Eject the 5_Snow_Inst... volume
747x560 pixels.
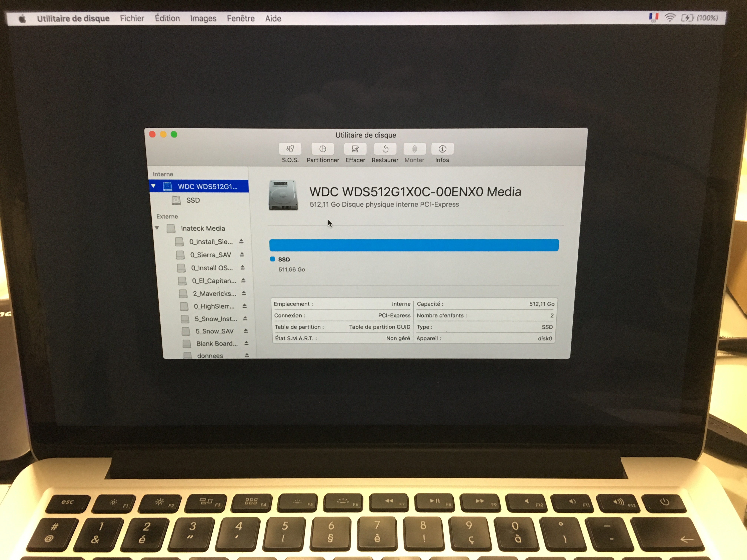(x=245, y=318)
